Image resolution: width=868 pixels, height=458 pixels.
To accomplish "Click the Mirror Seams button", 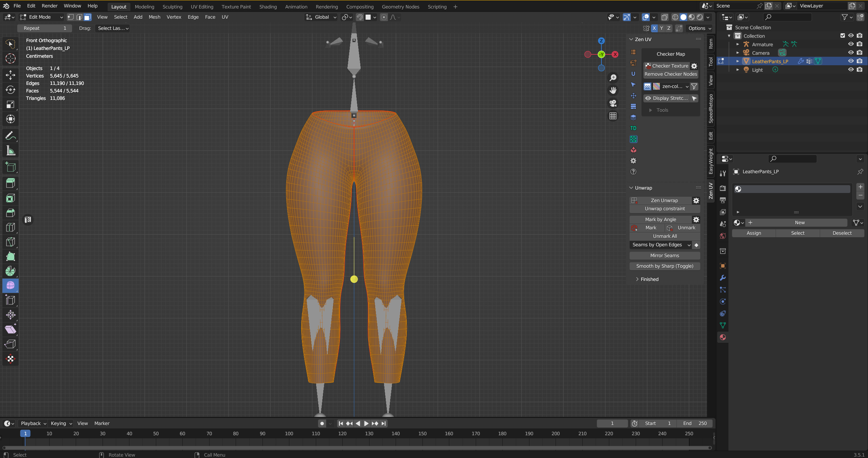I will (665, 256).
